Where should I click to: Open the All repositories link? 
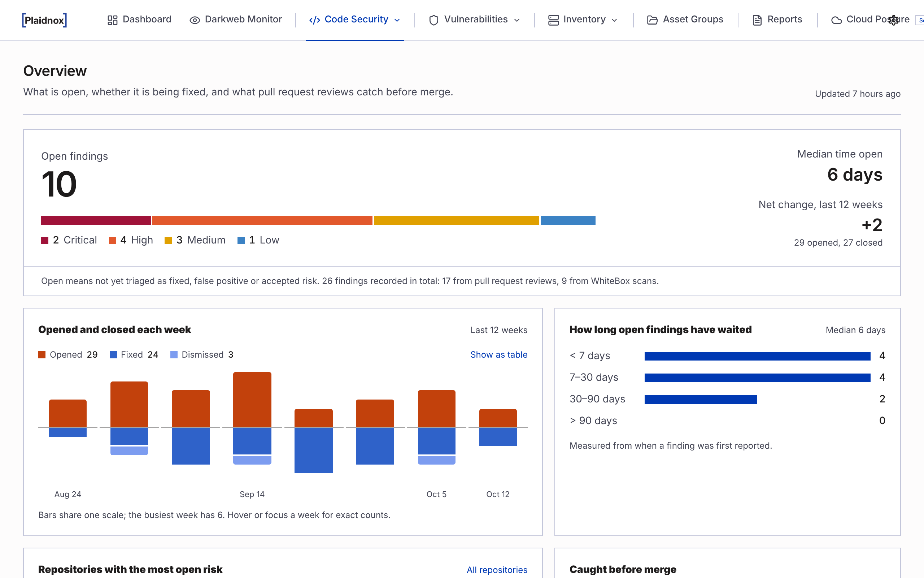click(x=497, y=570)
